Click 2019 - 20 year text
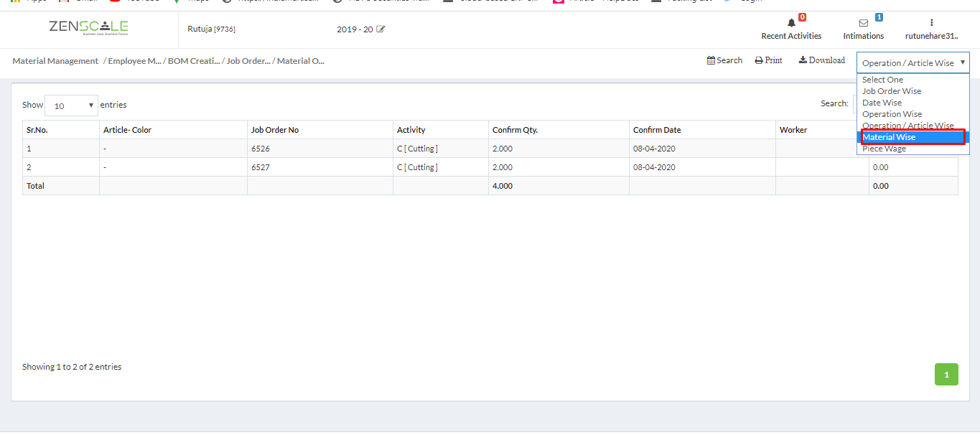Viewport: 980px width, 435px height. coord(355,29)
